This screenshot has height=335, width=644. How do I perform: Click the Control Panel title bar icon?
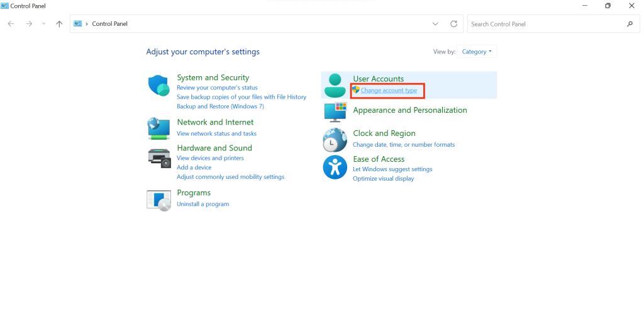pos(4,6)
